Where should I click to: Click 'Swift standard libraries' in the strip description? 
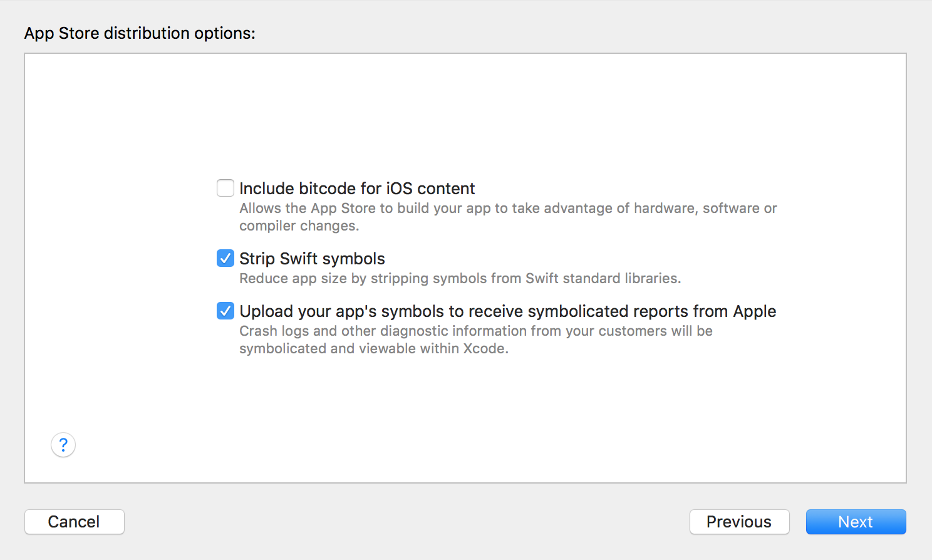coord(603,279)
